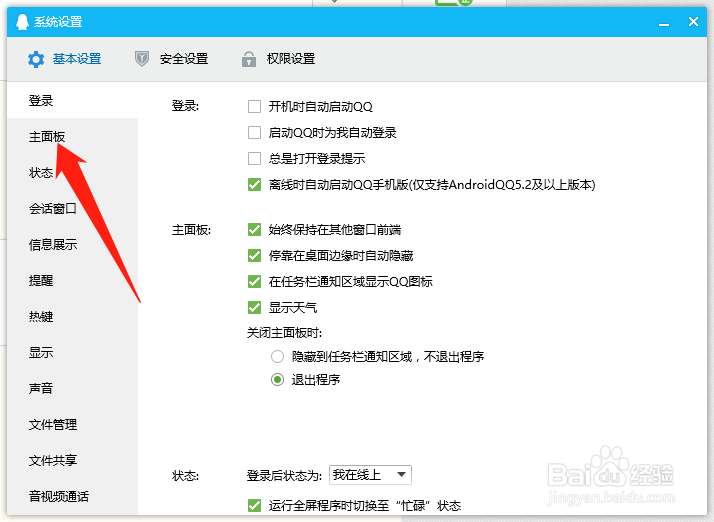This screenshot has height=522, width=714.
Task: Click the 登录: section label
Action: point(185,106)
